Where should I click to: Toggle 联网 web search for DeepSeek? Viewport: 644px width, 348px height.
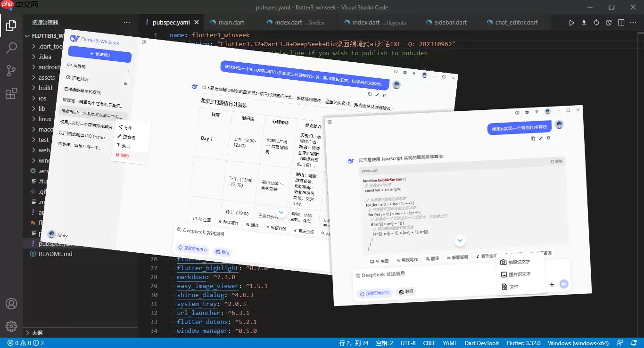pos(222,251)
